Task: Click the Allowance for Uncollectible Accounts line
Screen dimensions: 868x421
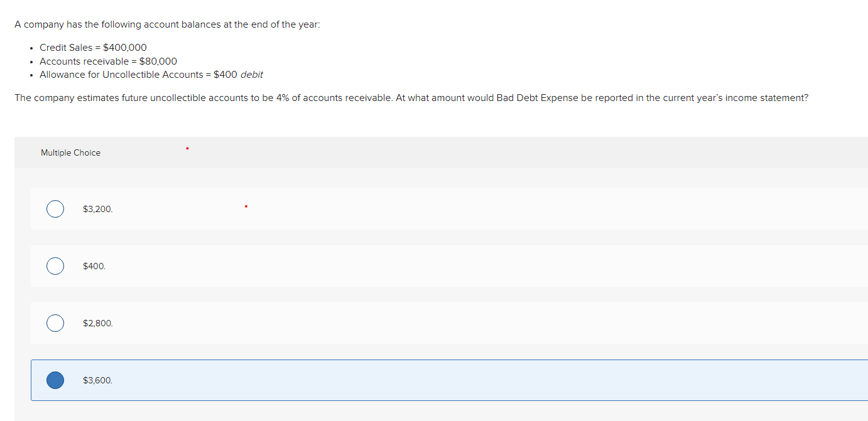Action: (151, 74)
